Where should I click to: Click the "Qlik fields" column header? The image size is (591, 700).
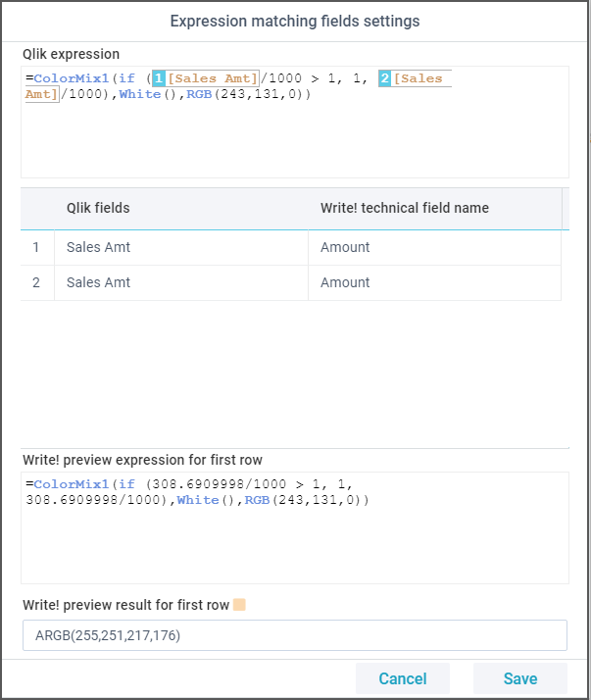point(98,208)
